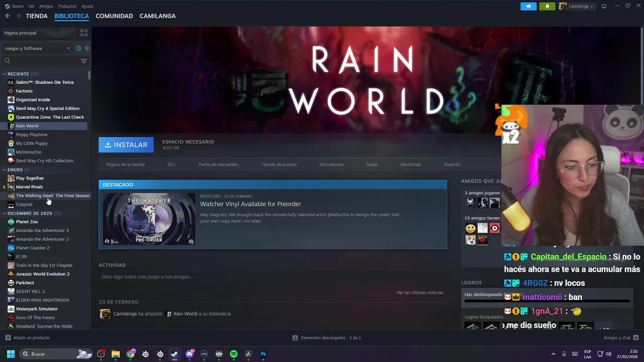The image size is (644, 362).
Task: Open Friends and chat icon
Action: pos(636,338)
